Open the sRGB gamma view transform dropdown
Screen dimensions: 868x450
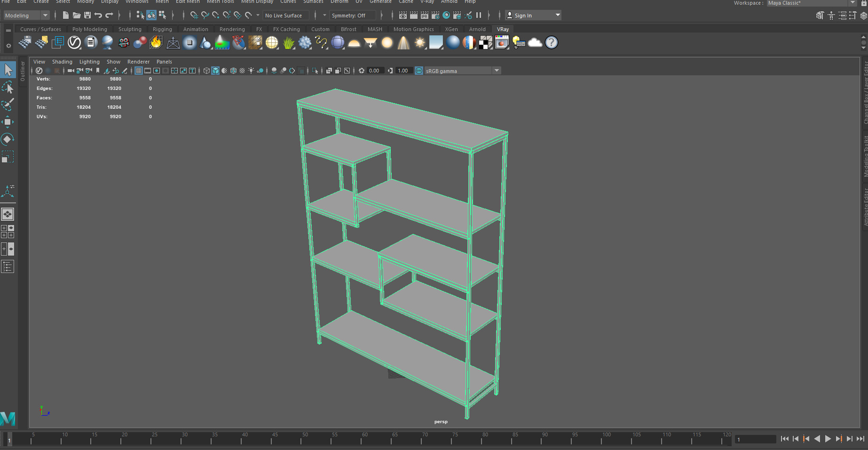click(463, 71)
